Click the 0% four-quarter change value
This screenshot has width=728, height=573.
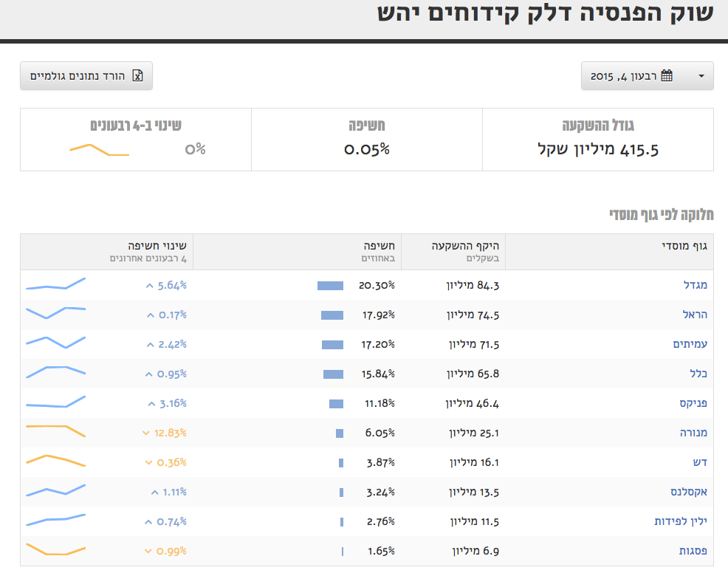[x=195, y=149]
